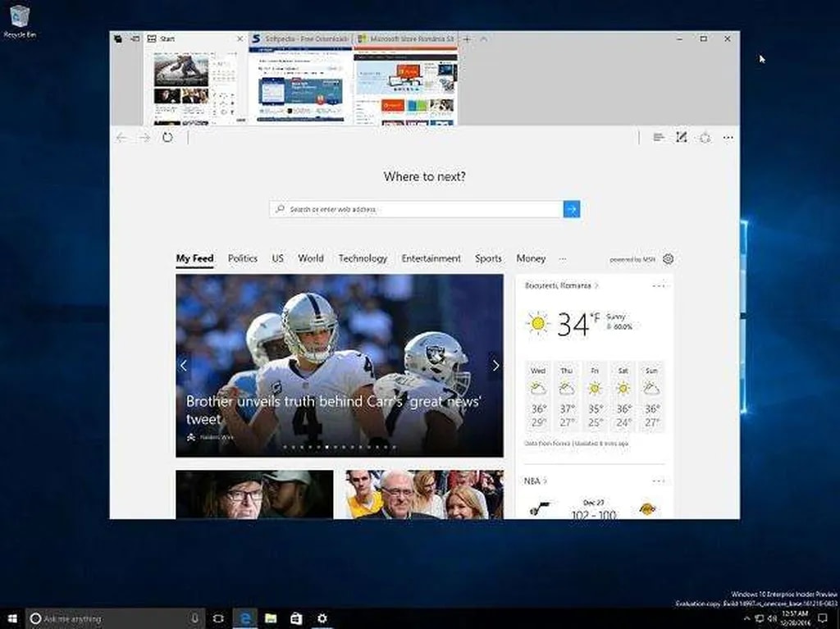Click the Refresh page icon
This screenshot has height=629, width=840.
click(167, 138)
